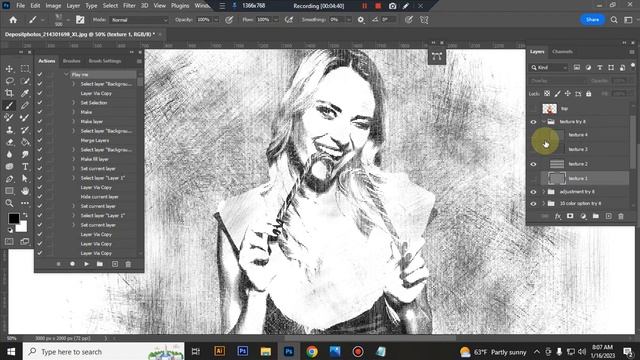Play the selected action
The width and height of the screenshot is (640, 360).
pyautogui.click(x=86, y=264)
